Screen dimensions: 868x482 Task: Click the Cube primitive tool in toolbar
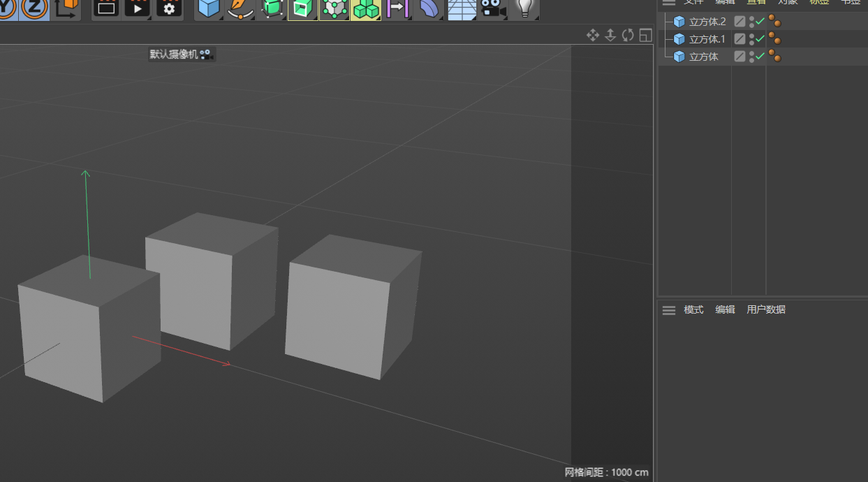coord(208,8)
